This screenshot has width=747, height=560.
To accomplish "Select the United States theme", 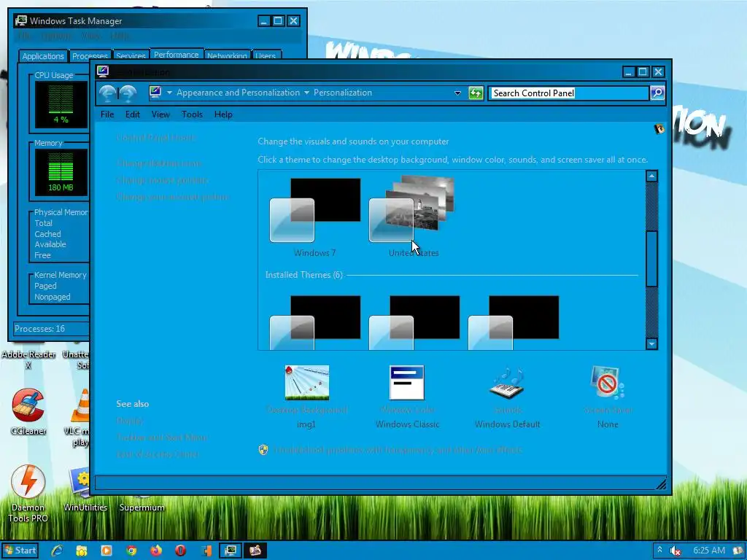I will pyautogui.click(x=413, y=217).
